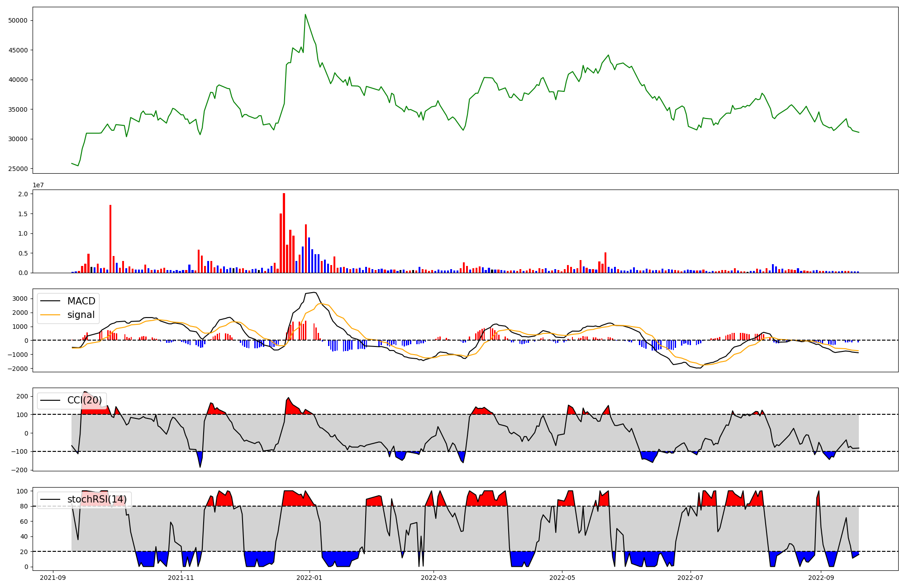905x588 pixels.
Task: Click the -200 CCI axis tick label
Action: (x=19, y=470)
